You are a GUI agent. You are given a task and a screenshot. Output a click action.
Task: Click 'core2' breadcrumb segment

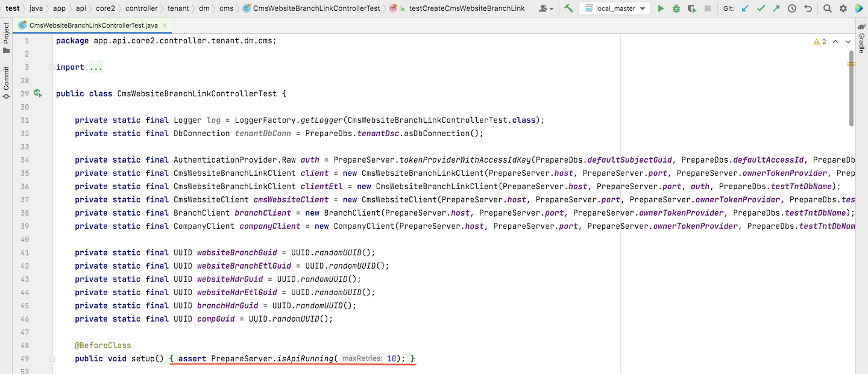(105, 8)
